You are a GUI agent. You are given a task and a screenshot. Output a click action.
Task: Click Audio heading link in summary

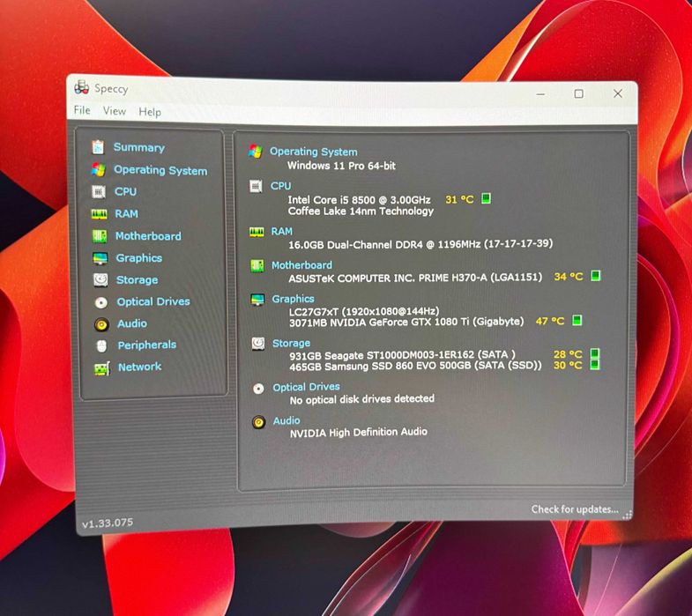pyautogui.click(x=286, y=421)
